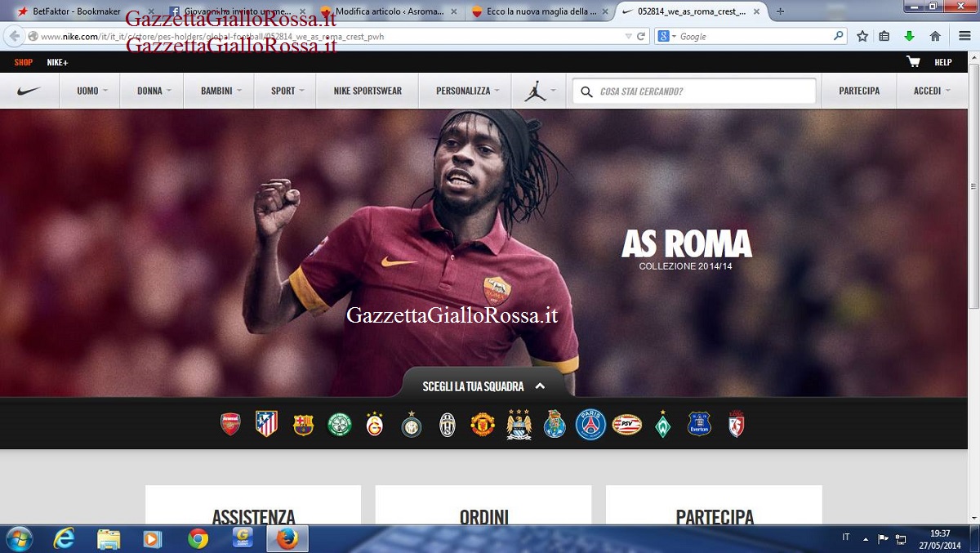Select the FC Porto crest
980x553 pixels.
(x=555, y=424)
